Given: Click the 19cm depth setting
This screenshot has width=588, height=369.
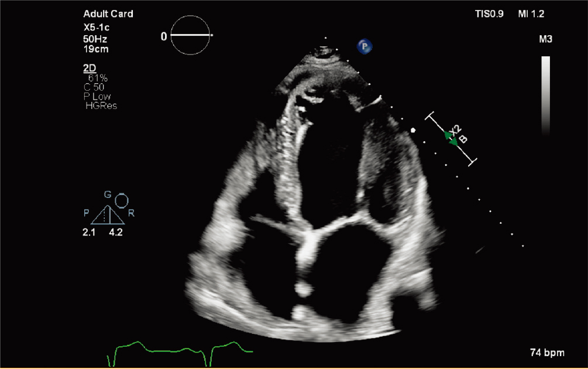Looking at the screenshot, I should coord(96,49).
